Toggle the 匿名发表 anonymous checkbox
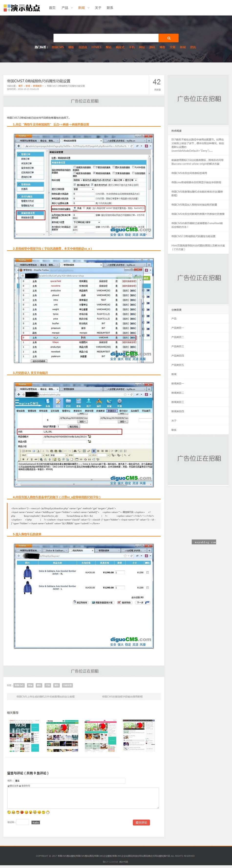This screenshot has width=232, height=868. click(9, 786)
